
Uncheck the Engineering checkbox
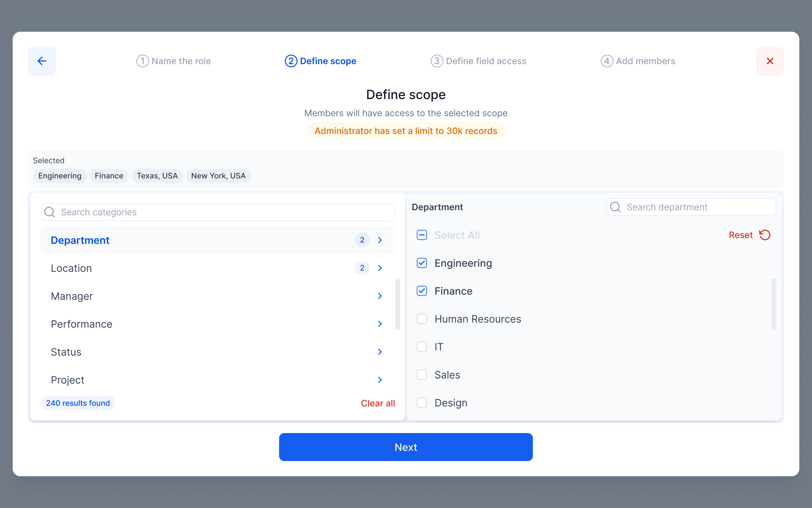click(x=422, y=263)
